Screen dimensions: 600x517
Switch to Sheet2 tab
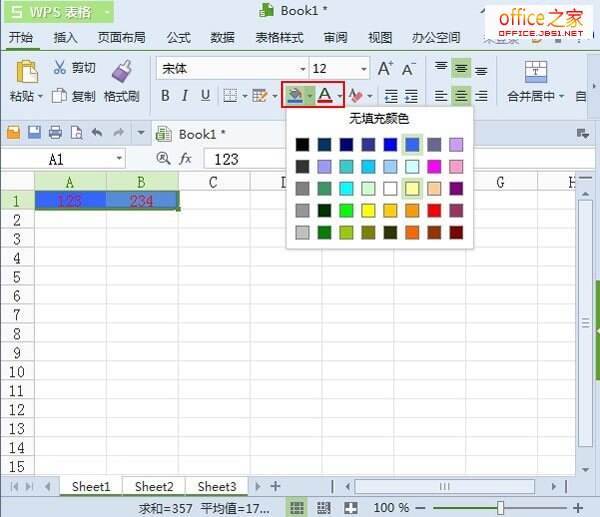[154, 486]
